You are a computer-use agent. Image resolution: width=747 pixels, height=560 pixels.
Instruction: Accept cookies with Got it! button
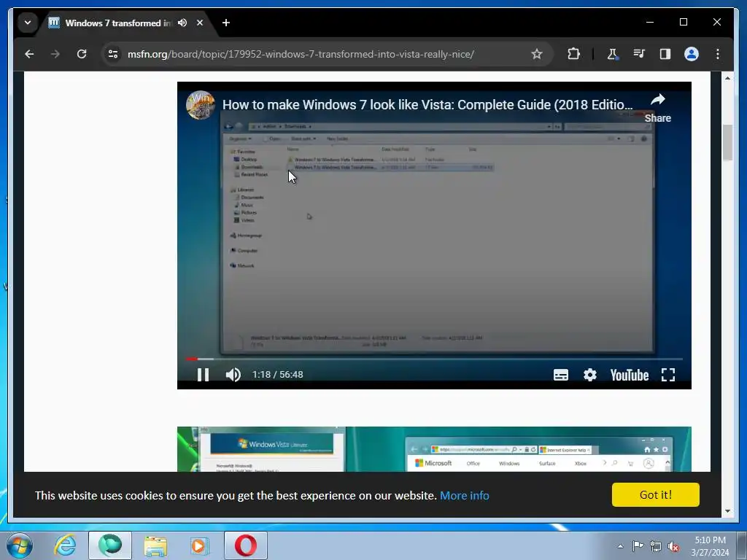click(656, 495)
